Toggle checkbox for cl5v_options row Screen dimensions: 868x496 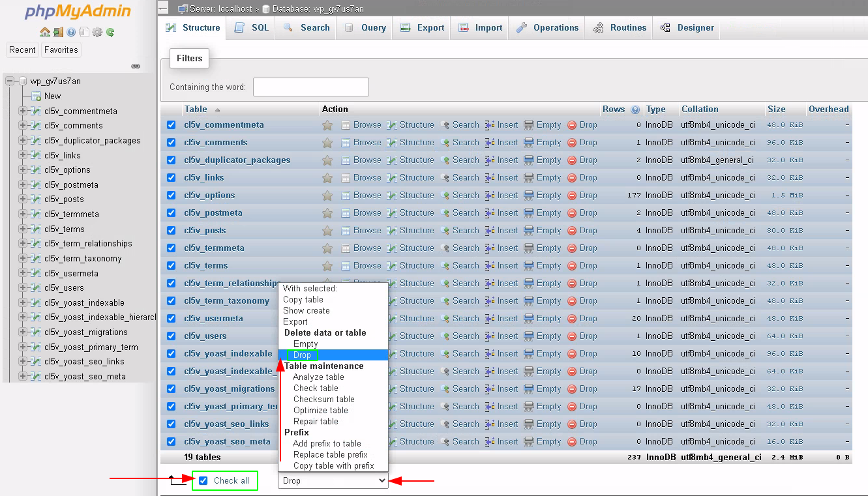172,196
